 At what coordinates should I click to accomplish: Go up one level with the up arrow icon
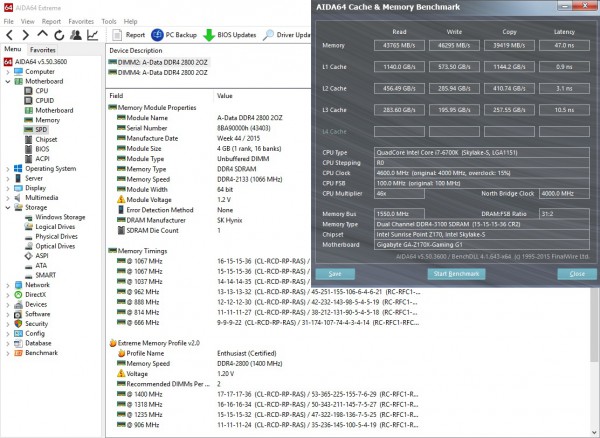click(42, 34)
